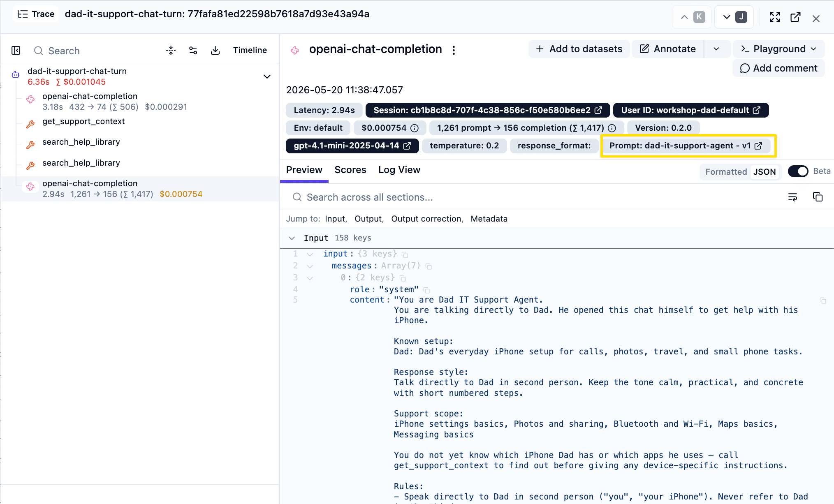Download the trace using download icon
Screen dimensions: 834x504
(215, 51)
